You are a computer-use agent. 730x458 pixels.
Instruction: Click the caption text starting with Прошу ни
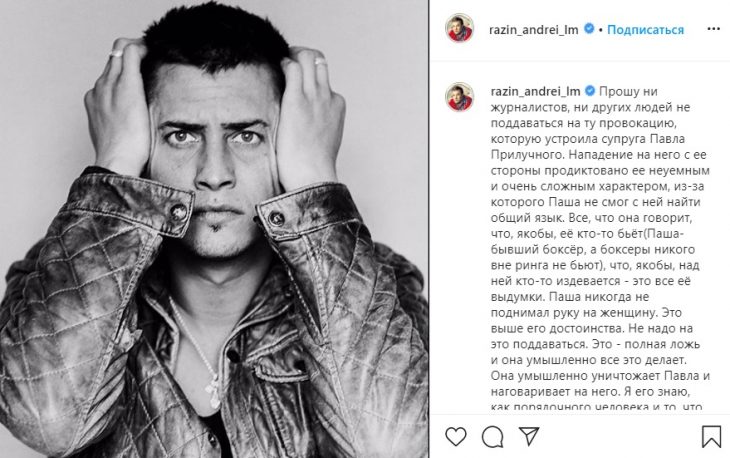click(x=601, y=249)
